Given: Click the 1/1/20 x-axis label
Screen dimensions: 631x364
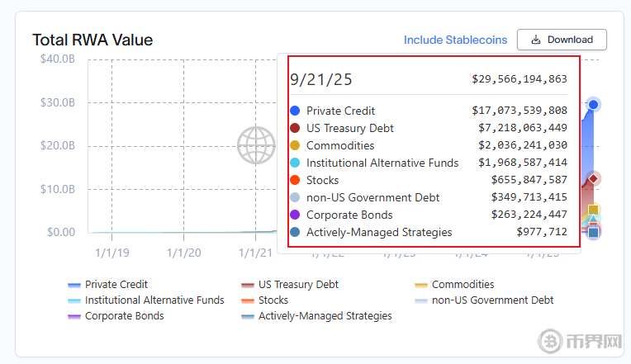Looking at the screenshot, I should (184, 253).
